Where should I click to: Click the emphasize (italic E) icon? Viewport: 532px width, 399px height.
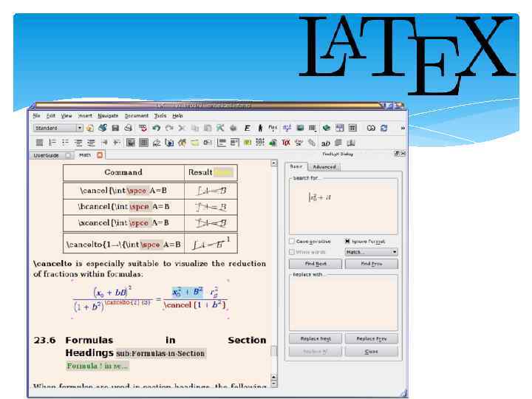point(247,129)
